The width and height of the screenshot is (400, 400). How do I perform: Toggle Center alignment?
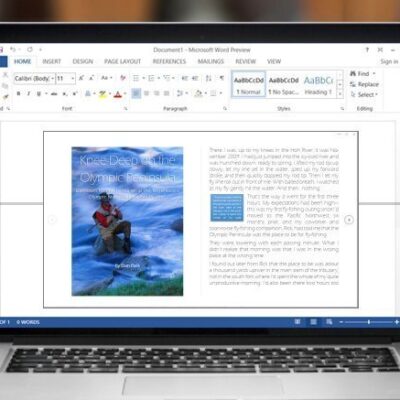pyautogui.click(x=146, y=93)
